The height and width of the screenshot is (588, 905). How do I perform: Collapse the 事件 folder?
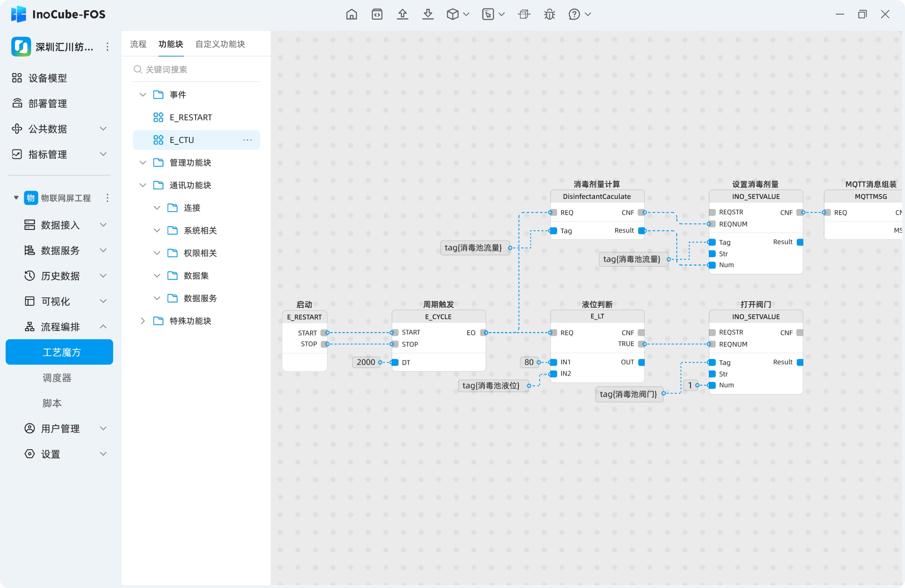tap(143, 95)
